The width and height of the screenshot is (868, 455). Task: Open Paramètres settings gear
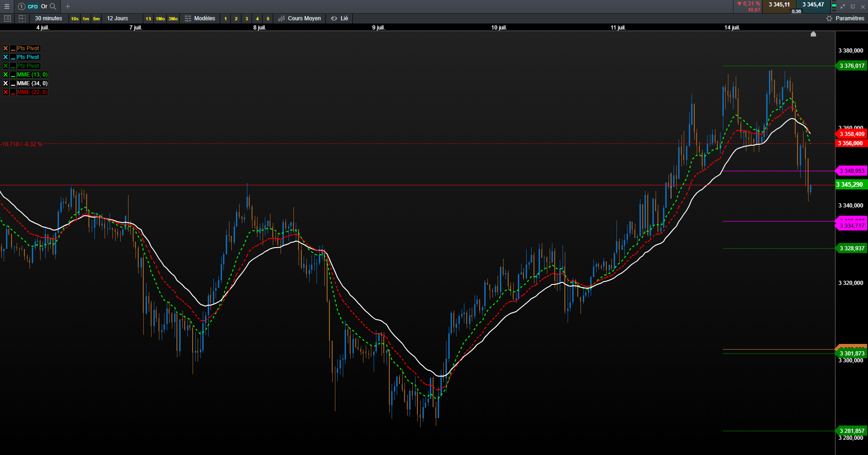click(x=845, y=18)
